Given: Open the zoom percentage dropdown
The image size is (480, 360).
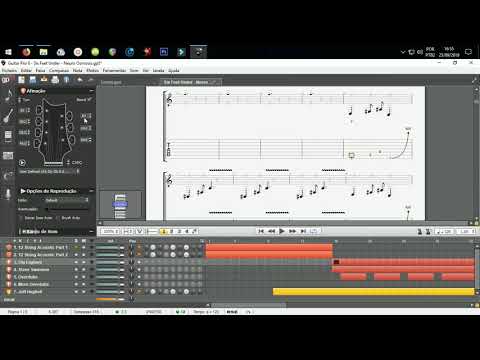Looking at the screenshot, I should point(110,231).
